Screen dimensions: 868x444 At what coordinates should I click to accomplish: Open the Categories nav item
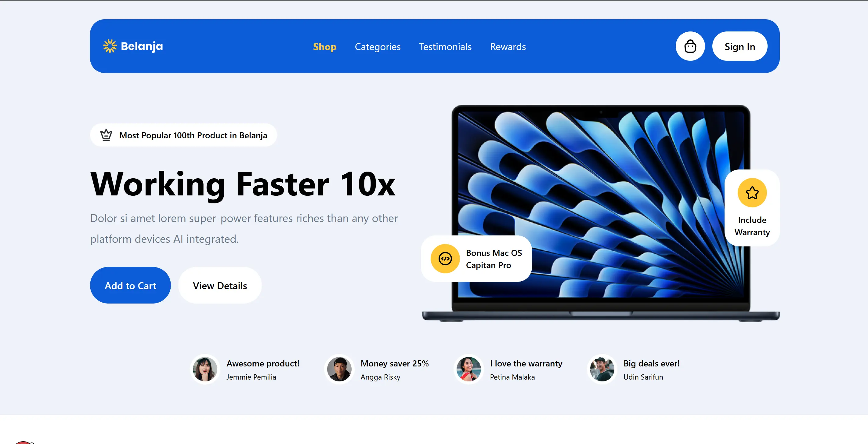point(378,46)
